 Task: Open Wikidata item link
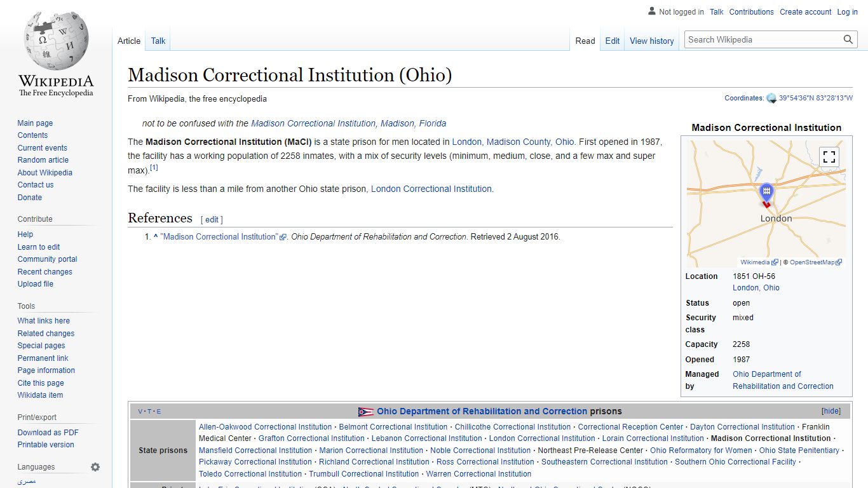(40, 395)
